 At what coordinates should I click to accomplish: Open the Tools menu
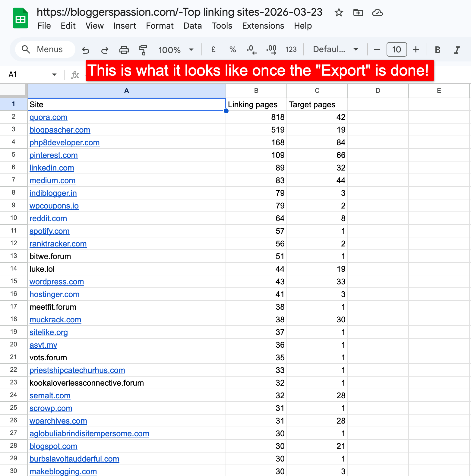(x=222, y=26)
